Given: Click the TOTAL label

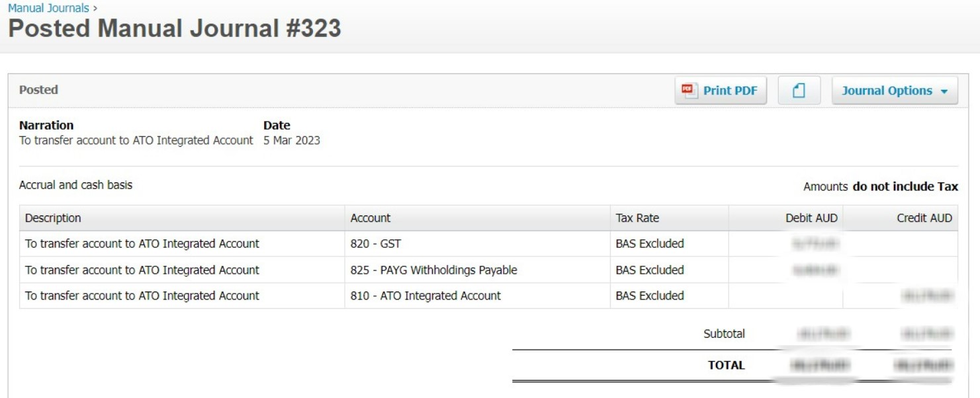Looking at the screenshot, I should click(726, 365).
